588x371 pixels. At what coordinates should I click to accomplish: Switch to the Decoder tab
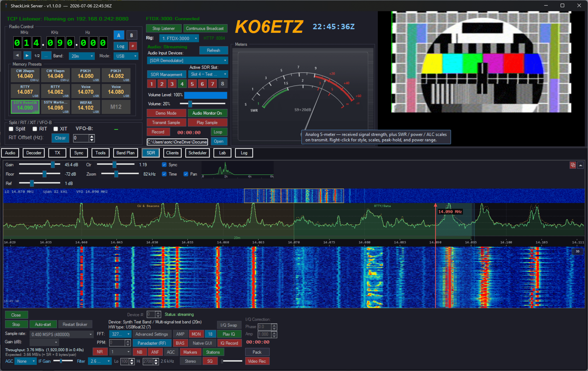pos(34,153)
